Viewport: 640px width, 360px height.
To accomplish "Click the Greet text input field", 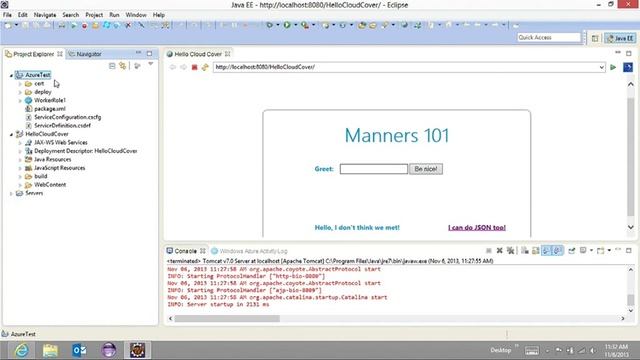I will click(373, 169).
